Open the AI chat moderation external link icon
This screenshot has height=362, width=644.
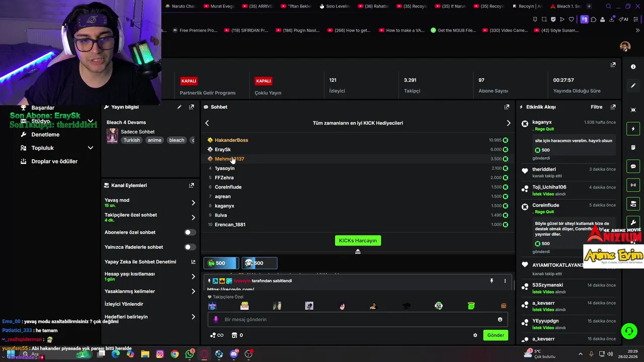point(193,262)
